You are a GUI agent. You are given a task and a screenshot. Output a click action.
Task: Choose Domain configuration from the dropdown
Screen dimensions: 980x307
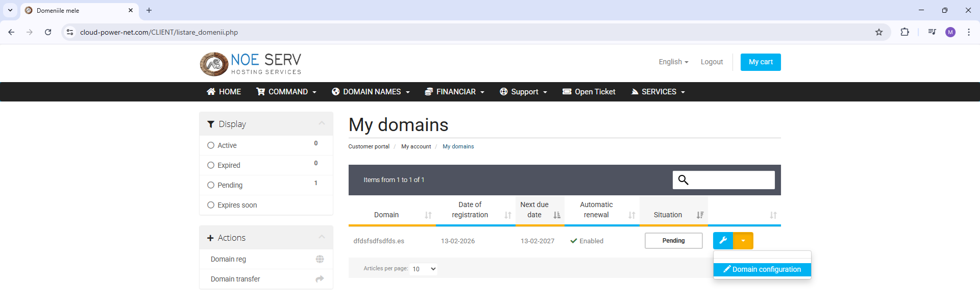click(762, 269)
